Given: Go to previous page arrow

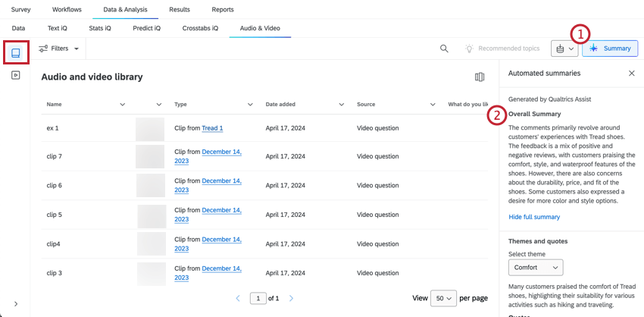Looking at the screenshot, I should click(238, 299).
